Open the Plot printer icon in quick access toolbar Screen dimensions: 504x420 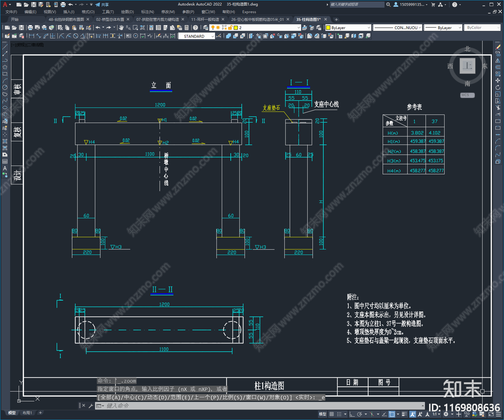click(x=63, y=4)
